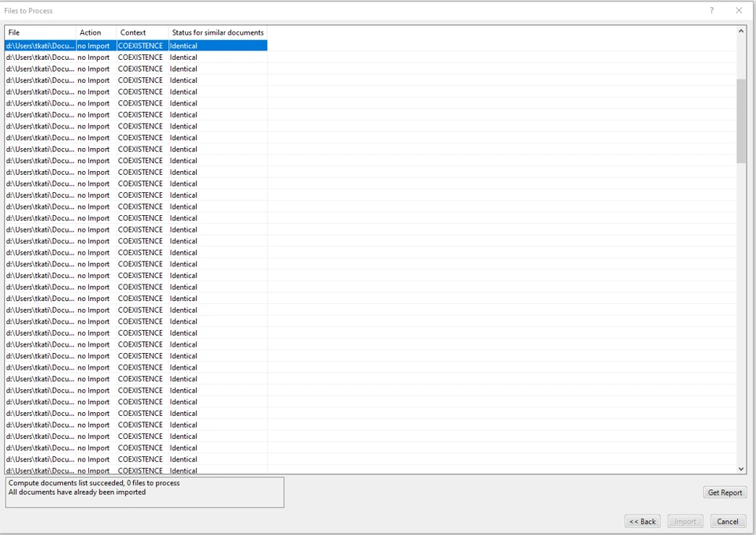Click the Status for similar documents header

tap(218, 32)
